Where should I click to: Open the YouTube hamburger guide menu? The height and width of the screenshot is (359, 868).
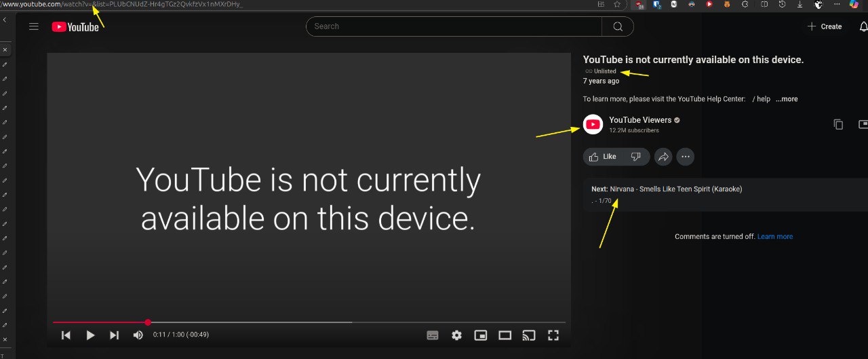pyautogui.click(x=34, y=26)
